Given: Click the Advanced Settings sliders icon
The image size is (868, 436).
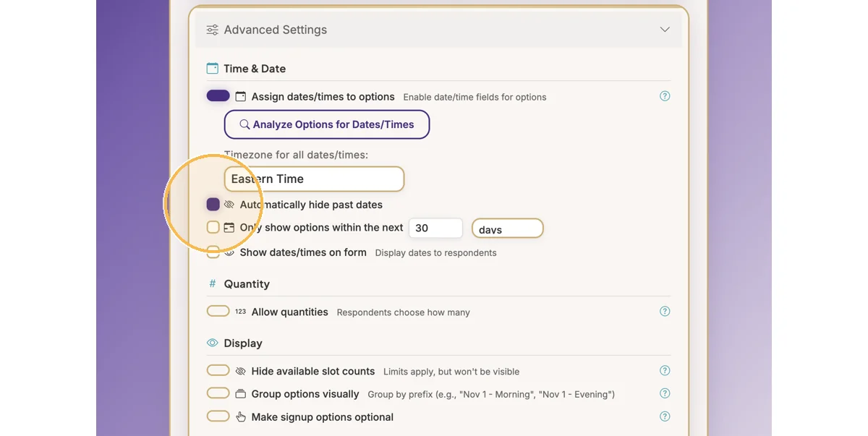Looking at the screenshot, I should [x=212, y=30].
